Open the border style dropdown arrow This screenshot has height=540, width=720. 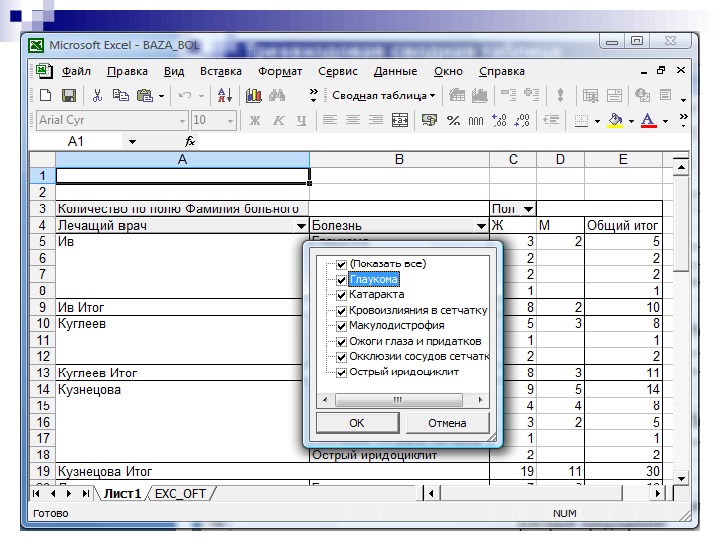point(597,121)
